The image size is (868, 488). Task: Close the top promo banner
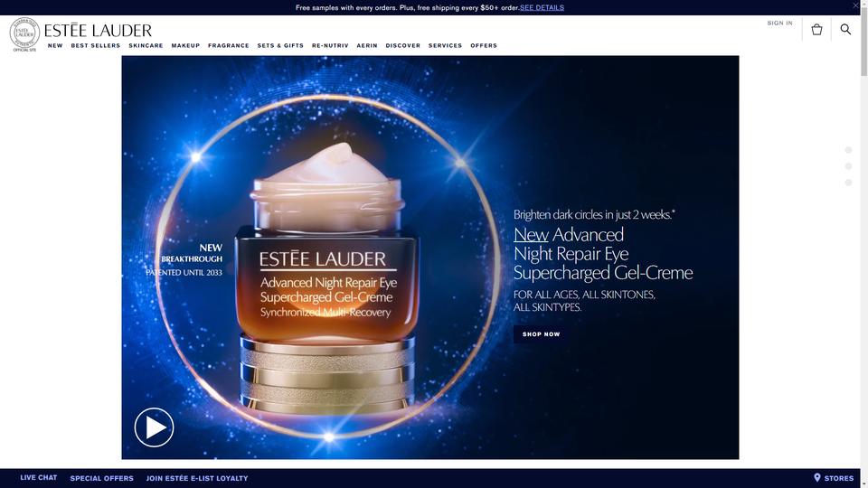pyautogui.click(x=856, y=5)
